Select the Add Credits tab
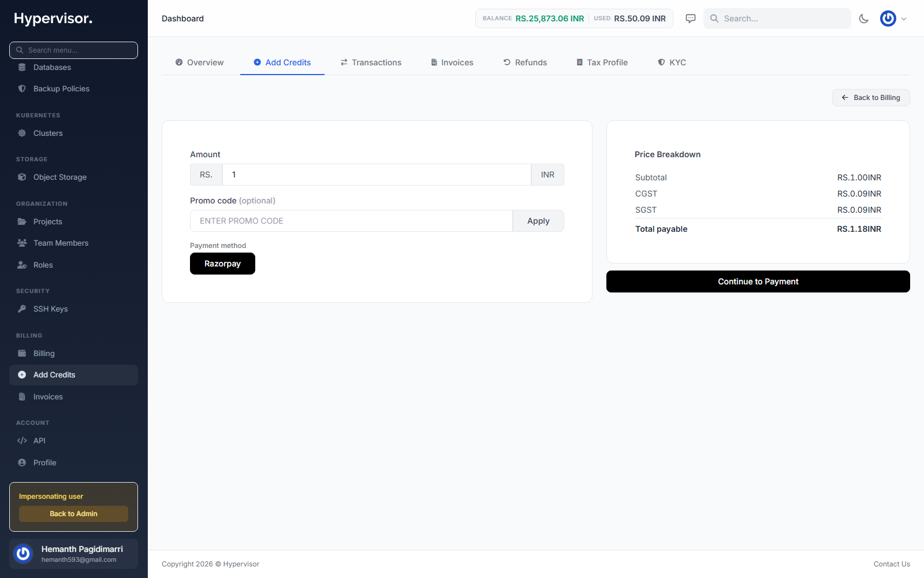 click(282, 62)
